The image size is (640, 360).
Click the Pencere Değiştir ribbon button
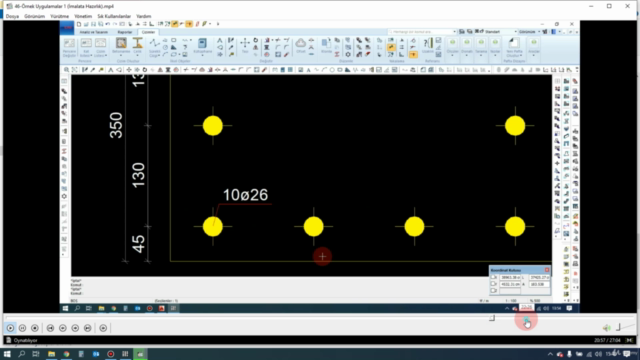coord(69,48)
